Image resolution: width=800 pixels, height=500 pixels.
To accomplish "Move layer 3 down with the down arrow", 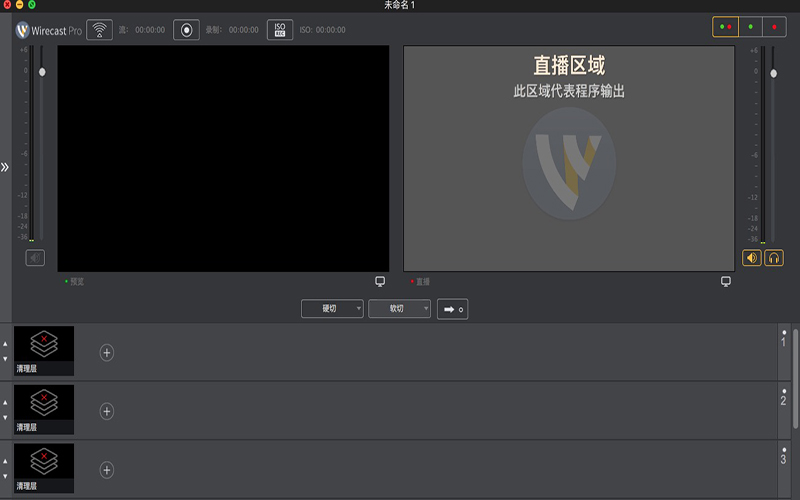I will point(5,476).
